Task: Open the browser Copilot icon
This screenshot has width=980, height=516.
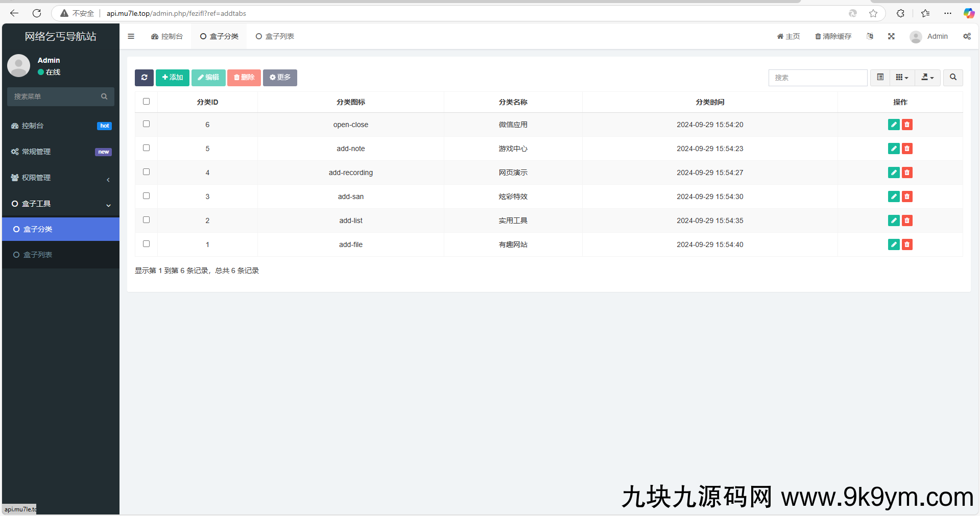Action: click(969, 13)
